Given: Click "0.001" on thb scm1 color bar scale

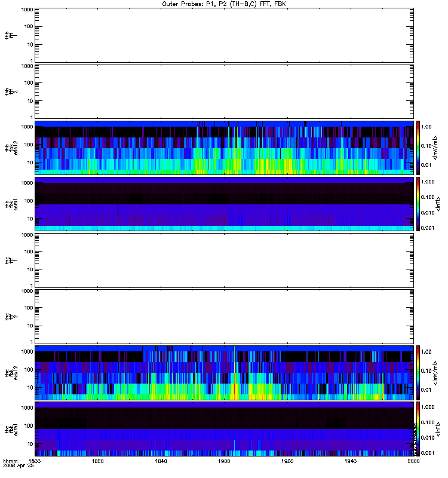Looking at the screenshot, I should click(428, 228).
